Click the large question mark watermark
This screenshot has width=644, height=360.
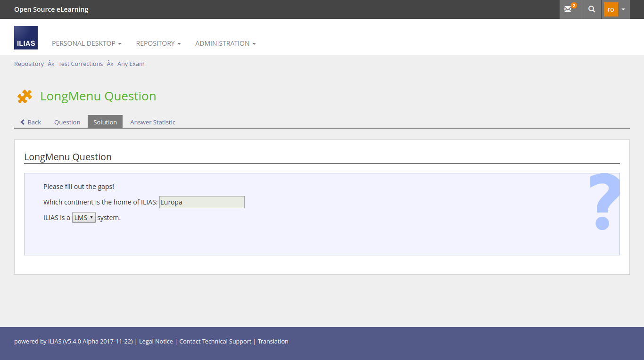click(604, 202)
